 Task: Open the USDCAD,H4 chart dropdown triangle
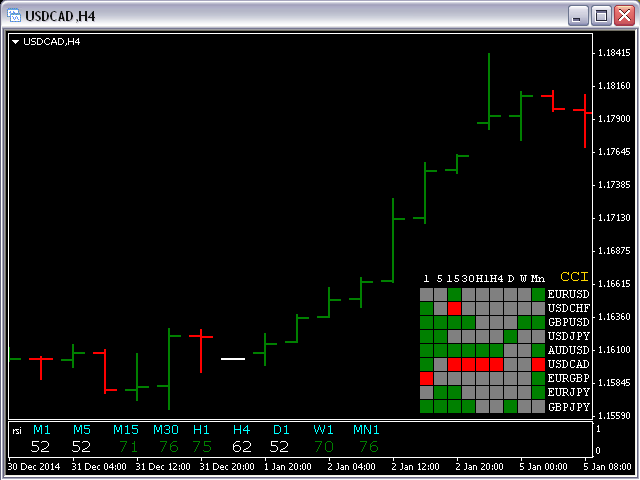click(x=16, y=42)
